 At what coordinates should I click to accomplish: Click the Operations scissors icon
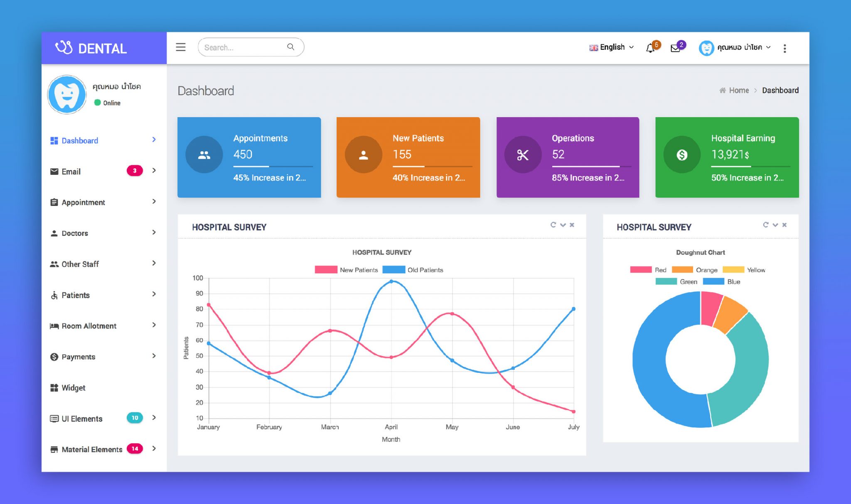[522, 155]
